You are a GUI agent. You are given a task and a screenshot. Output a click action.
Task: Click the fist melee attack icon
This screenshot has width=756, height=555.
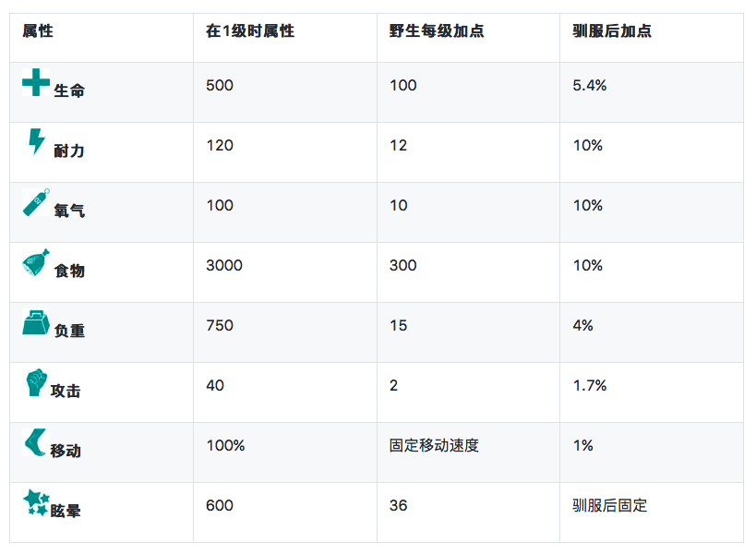pyautogui.click(x=36, y=382)
